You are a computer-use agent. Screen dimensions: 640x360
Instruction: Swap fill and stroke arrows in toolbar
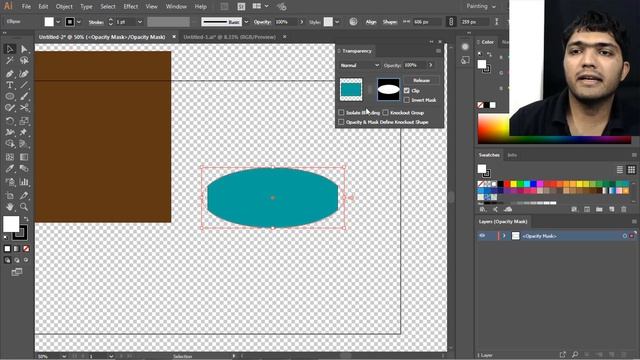tap(26, 219)
